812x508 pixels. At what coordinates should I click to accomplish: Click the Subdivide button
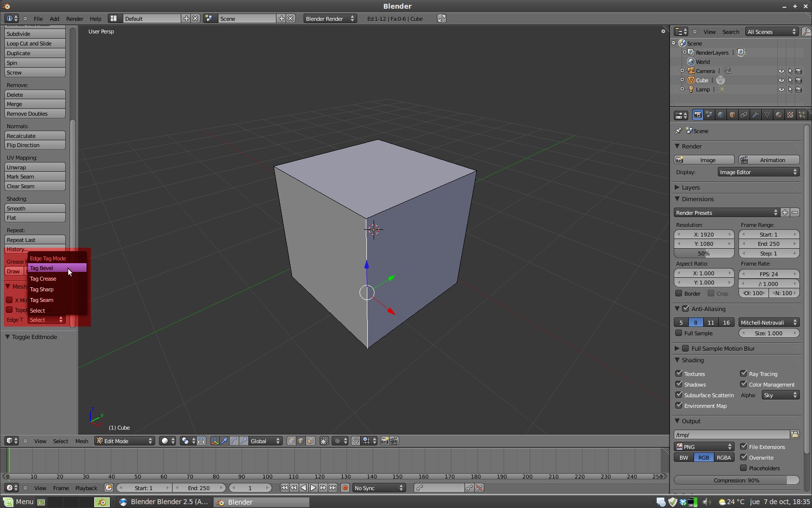point(35,33)
